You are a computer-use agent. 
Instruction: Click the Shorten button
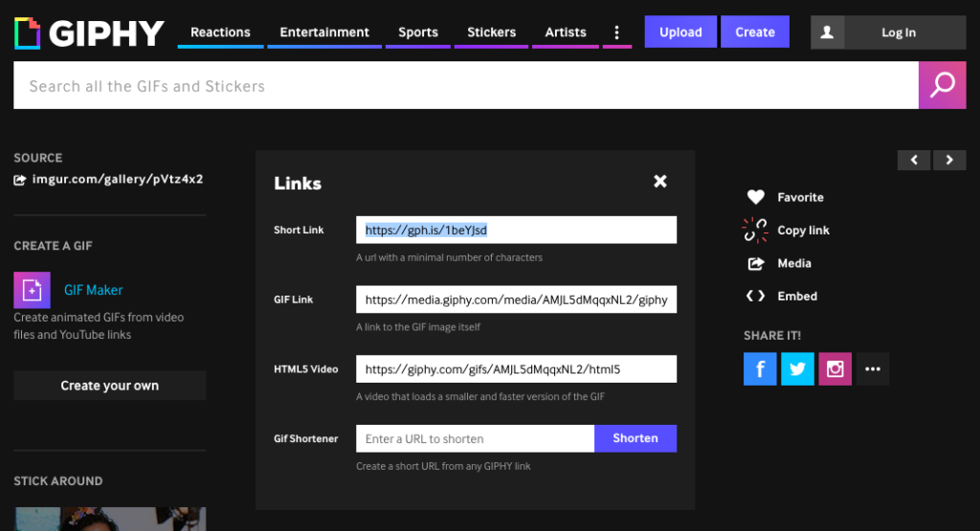[635, 438]
